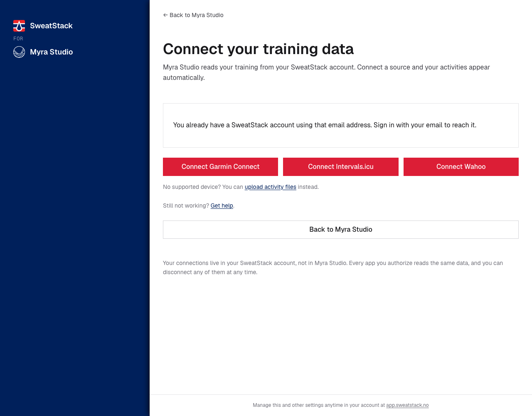The height and width of the screenshot is (416, 532).
Task: Go back via the top 'Back to Myra Studio' link
Action: pyautogui.click(x=193, y=15)
